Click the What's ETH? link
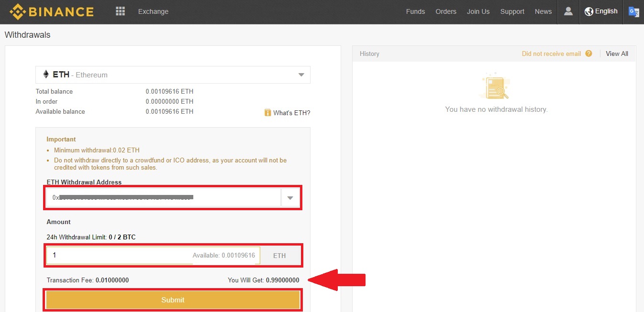644x312 pixels. tap(292, 113)
